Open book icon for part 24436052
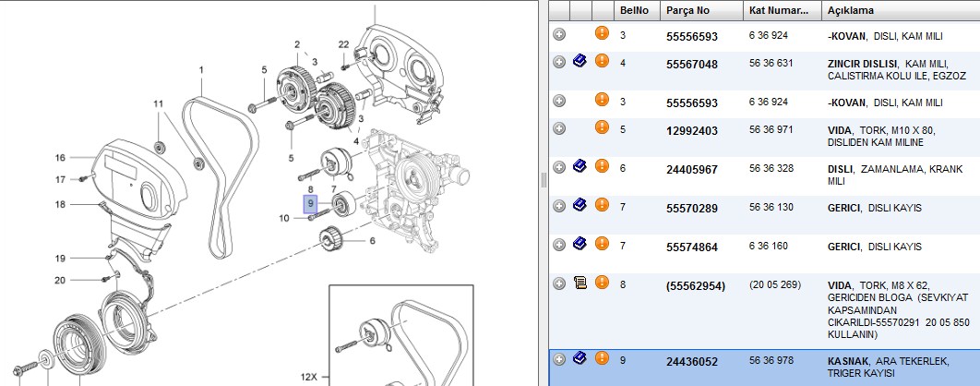 (x=580, y=358)
